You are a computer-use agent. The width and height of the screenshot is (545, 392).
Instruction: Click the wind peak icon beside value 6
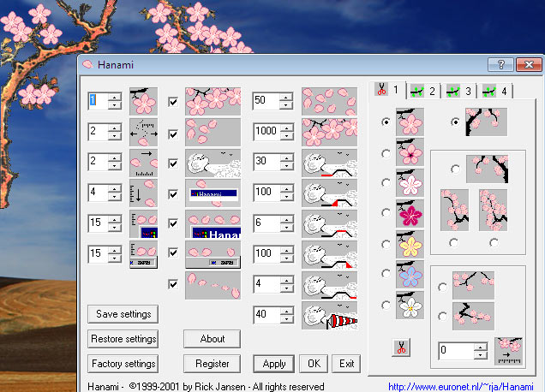point(330,223)
